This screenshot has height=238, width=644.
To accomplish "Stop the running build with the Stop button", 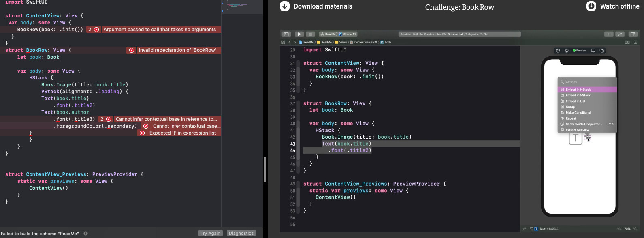I will click(x=311, y=34).
